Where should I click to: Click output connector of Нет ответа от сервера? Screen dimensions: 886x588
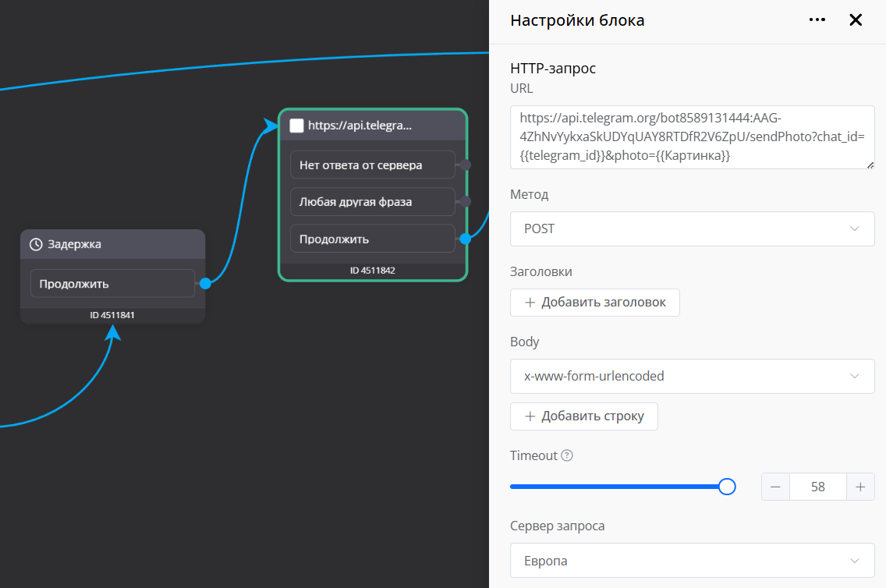465,165
